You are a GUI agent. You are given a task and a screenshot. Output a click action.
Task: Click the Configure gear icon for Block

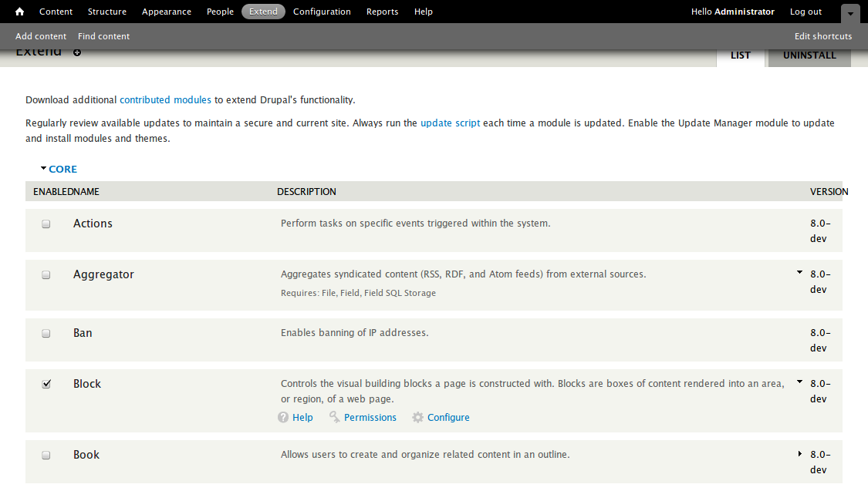point(417,418)
